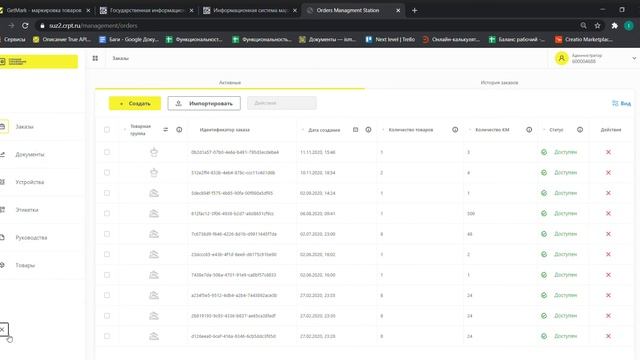Delete the order created 10.11.2020 18:34
This screenshot has height=360, width=640.
(x=608, y=173)
